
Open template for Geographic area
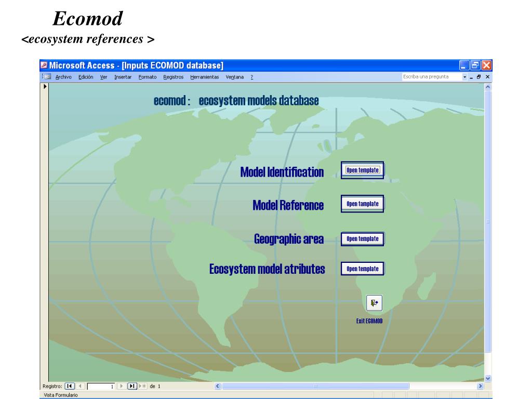click(362, 239)
